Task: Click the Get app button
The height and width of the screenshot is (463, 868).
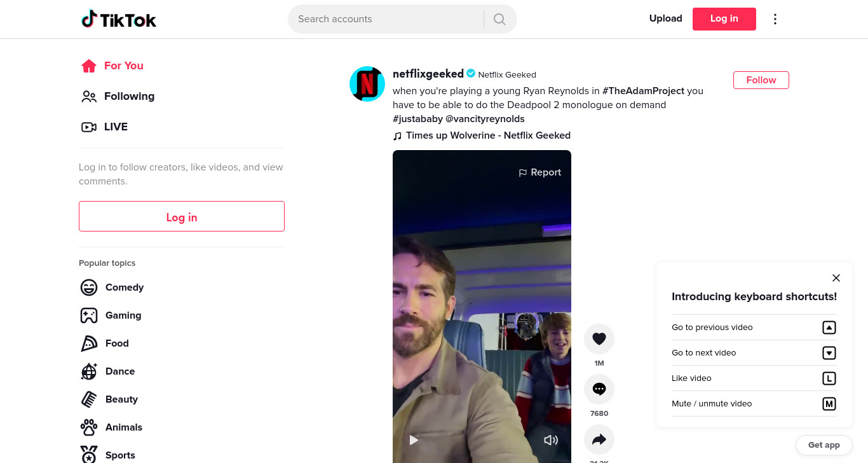Action: (824, 445)
